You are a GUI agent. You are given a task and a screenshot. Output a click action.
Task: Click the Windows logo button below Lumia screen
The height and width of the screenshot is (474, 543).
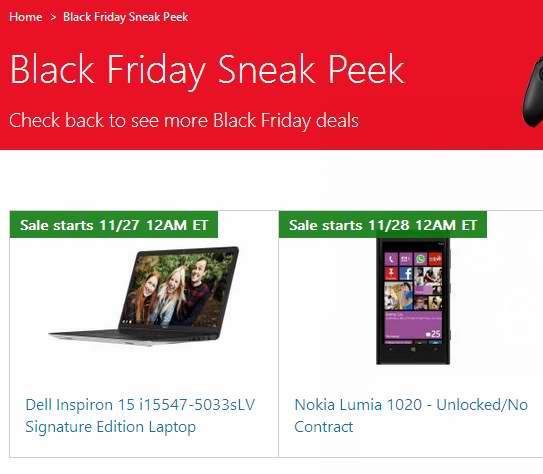(413, 350)
